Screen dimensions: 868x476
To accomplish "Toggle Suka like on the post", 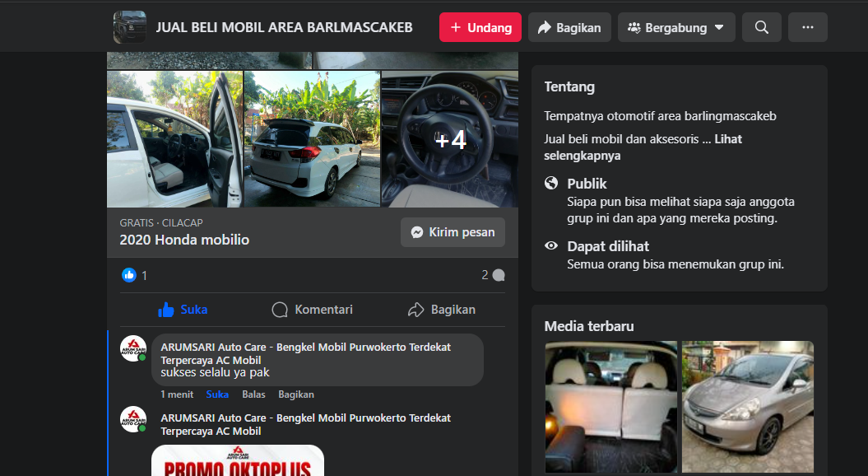I will click(x=183, y=309).
